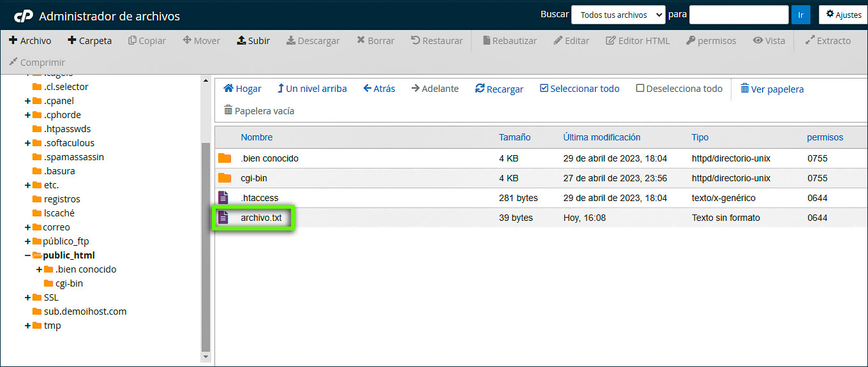
Task: Open Ver papelera trash view
Action: click(772, 89)
